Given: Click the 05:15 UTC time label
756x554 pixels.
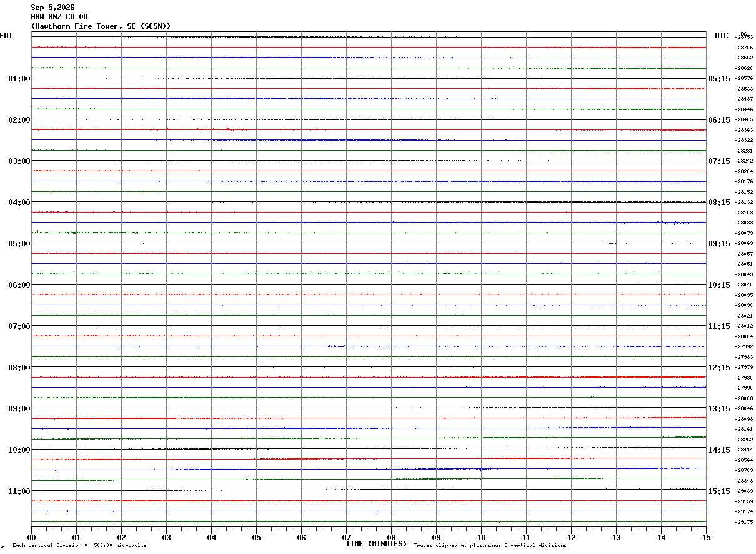Looking at the screenshot, I should point(719,79).
